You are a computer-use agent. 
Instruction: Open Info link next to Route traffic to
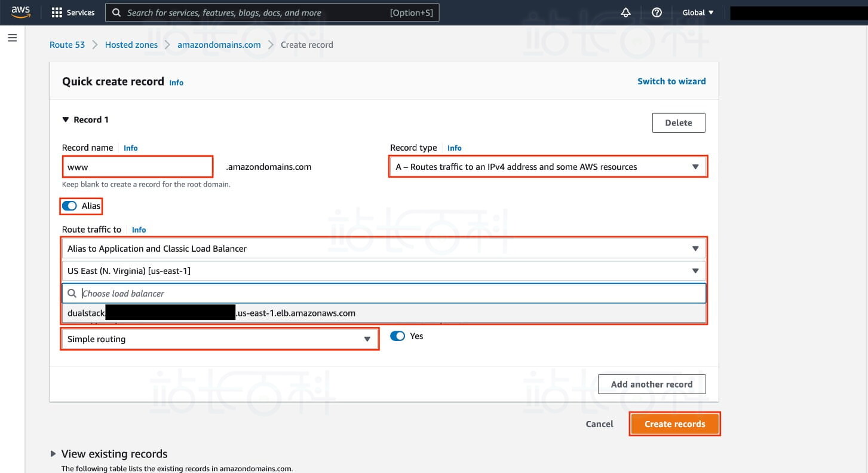139,230
